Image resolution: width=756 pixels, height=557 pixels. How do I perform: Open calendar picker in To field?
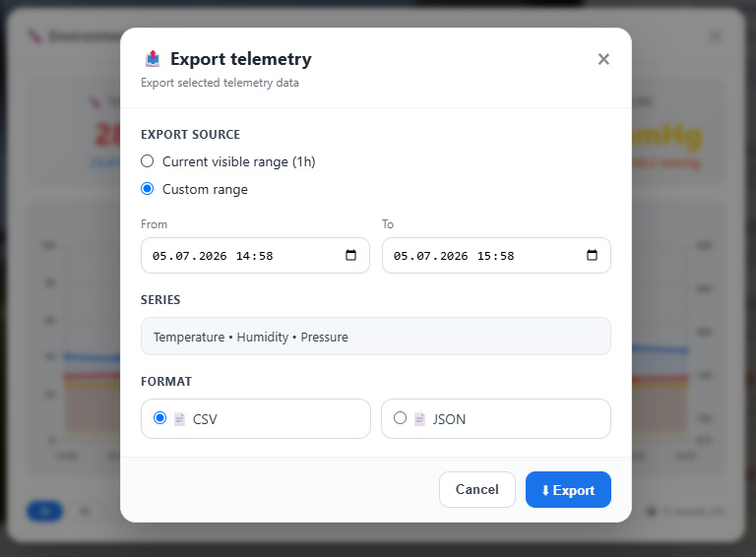pyautogui.click(x=592, y=255)
